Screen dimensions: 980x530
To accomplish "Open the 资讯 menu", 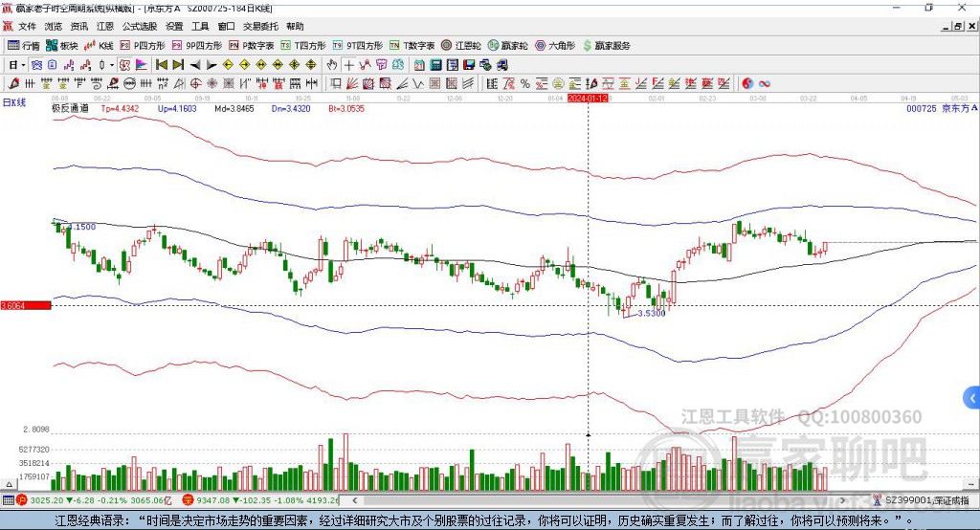I will pyautogui.click(x=78, y=26).
